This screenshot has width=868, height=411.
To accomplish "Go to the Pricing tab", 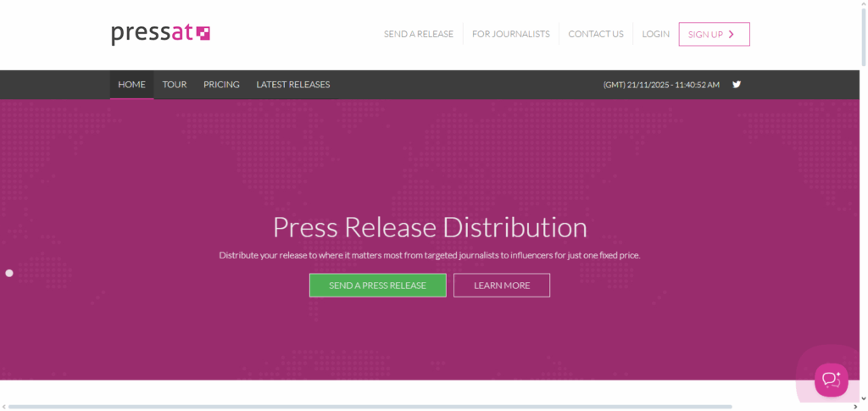I will coord(221,85).
